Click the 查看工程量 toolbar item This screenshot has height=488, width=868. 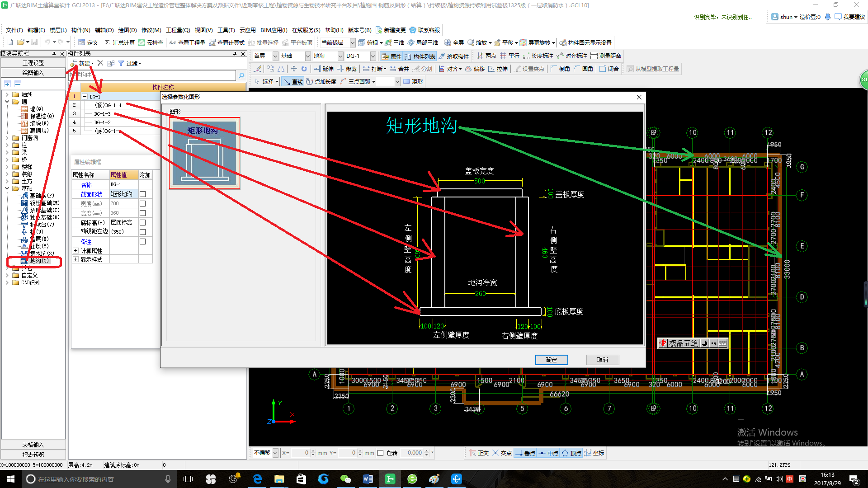[x=187, y=42]
